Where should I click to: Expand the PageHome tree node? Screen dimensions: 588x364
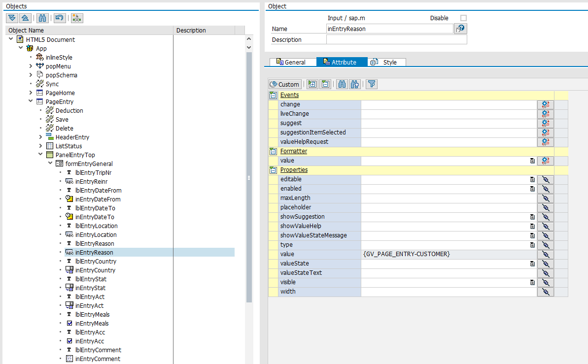tap(31, 93)
